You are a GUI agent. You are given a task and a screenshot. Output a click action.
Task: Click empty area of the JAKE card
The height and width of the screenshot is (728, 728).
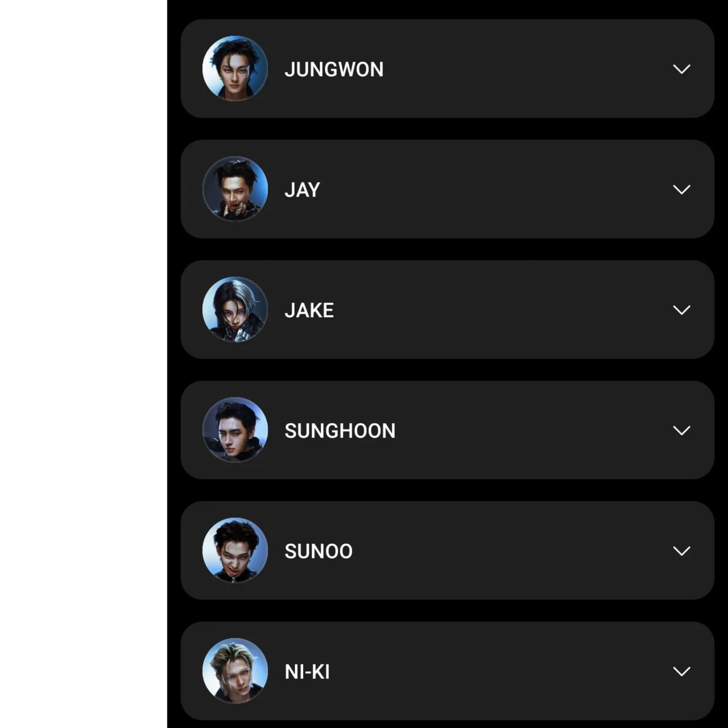(500, 310)
